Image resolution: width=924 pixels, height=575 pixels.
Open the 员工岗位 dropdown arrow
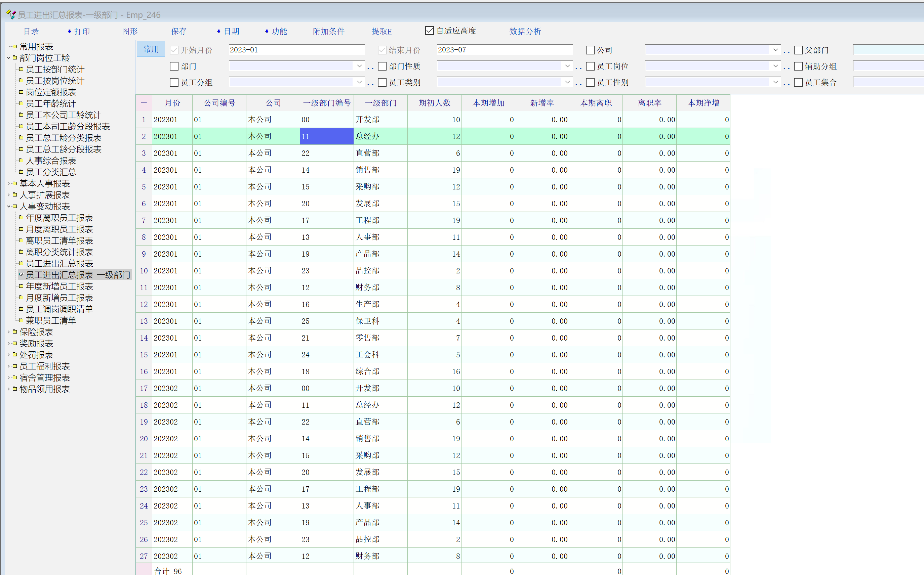click(775, 66)
